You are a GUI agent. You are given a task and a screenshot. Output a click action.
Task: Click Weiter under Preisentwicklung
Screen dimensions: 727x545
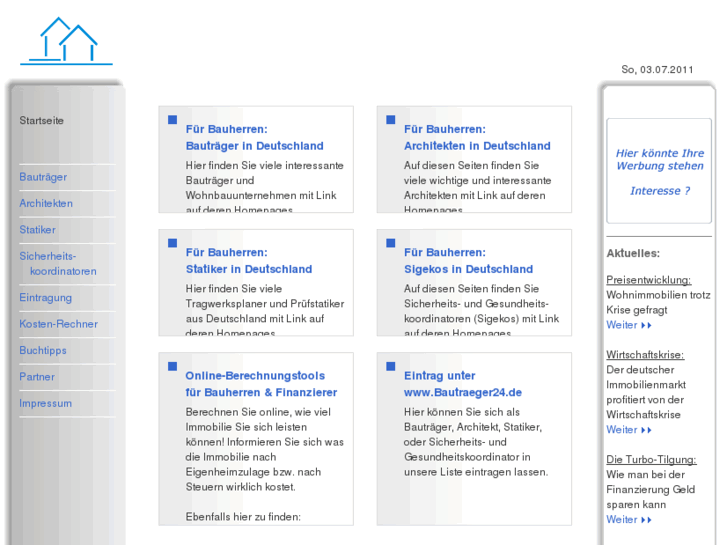[x=622, y=325]
